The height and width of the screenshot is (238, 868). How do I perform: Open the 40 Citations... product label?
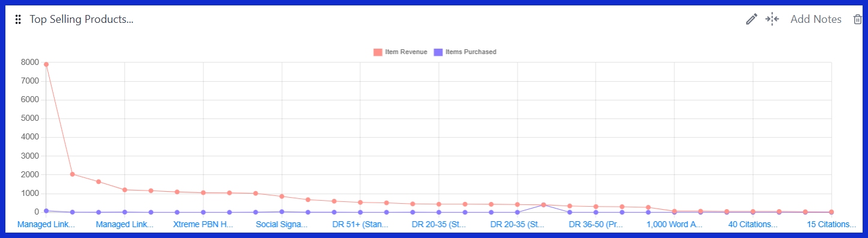(753, 224)
